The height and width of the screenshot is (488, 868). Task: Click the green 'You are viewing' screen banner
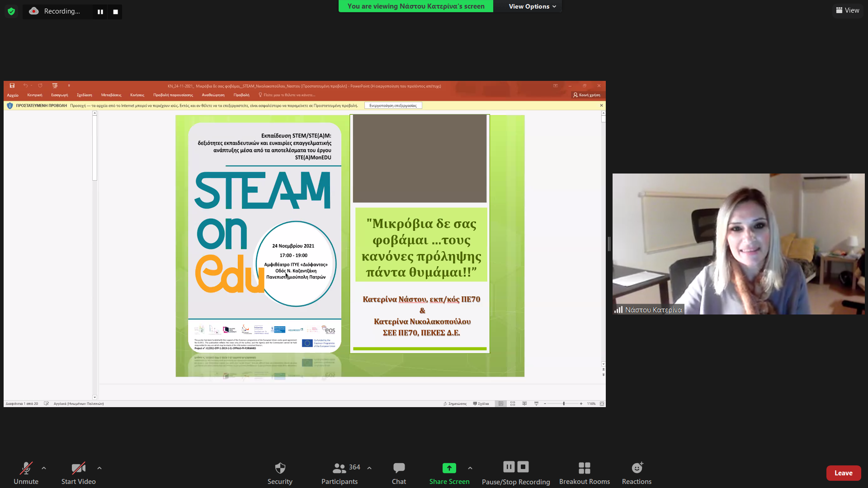pyautogui.click(x=415, y=6)
